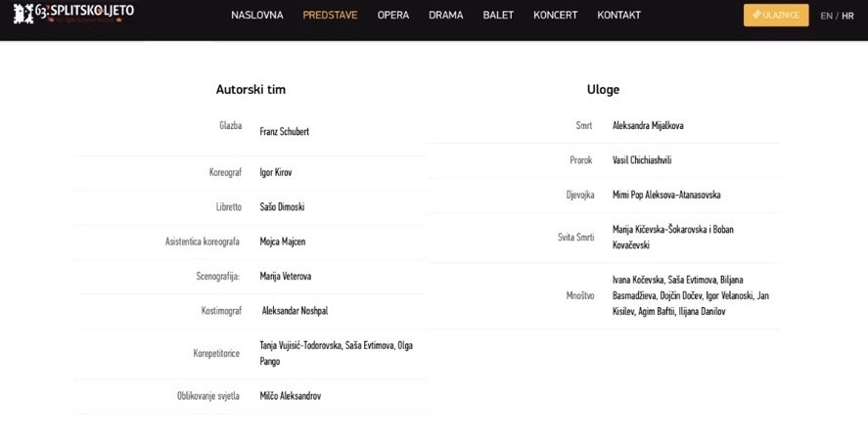Click the Autorski tim heading
This screenshot has width=868, height=439.
click(251, 89)
